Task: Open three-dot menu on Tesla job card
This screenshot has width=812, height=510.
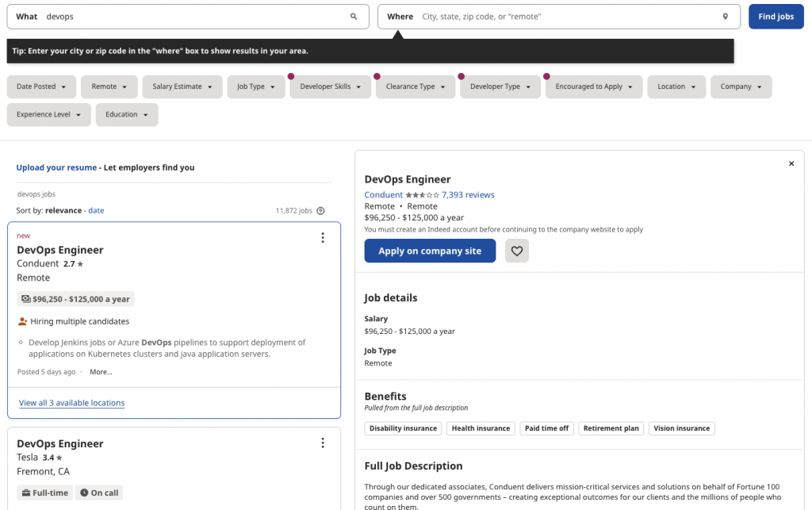Action: tap(323, 443)
